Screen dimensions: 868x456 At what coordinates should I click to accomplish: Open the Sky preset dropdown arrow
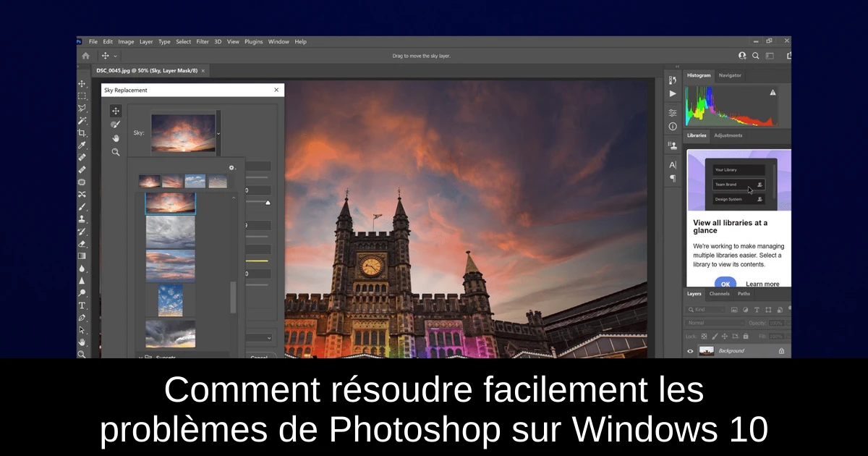[x=218, y=133]
